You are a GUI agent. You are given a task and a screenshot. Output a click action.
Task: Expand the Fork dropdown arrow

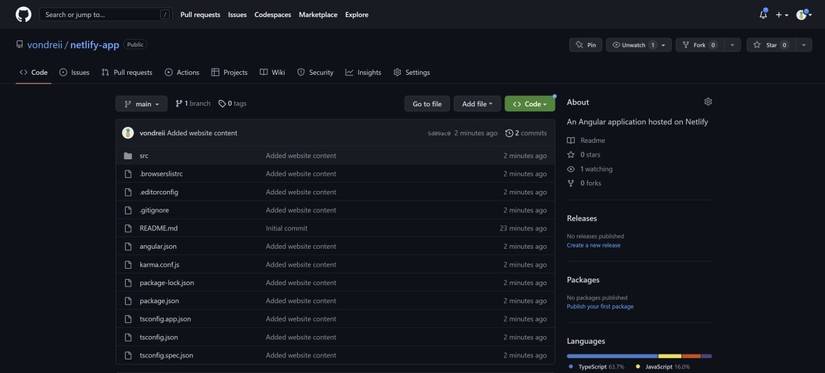pyautogui.click(x=732, y=45)
